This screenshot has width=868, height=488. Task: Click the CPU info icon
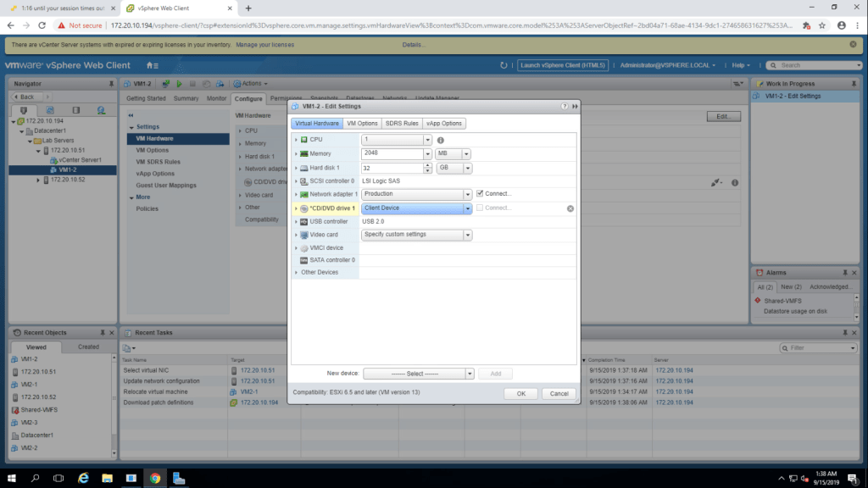coord(441,140)
